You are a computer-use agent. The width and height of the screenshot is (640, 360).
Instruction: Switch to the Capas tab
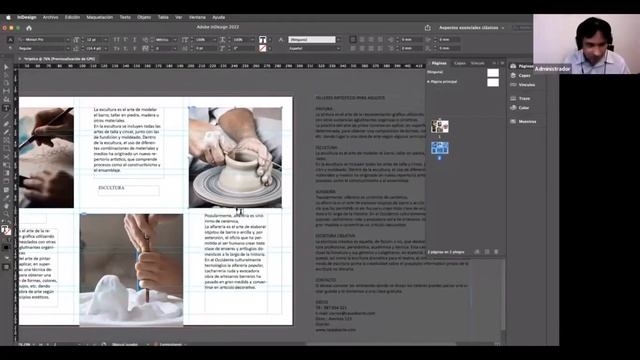coord(460,63)
